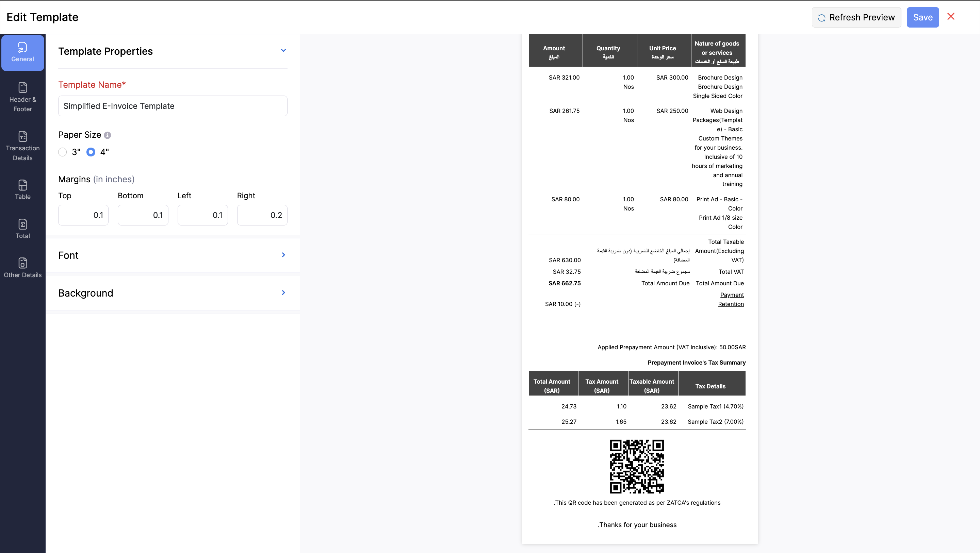Click the Template Name input field
This screenshot has width=980, height=553.
pos(172,106)
